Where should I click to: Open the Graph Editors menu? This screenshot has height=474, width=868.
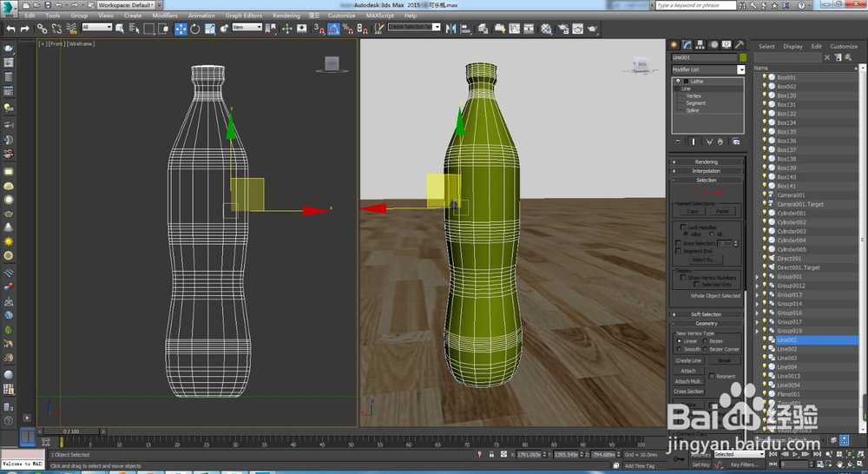click(244, 16)
